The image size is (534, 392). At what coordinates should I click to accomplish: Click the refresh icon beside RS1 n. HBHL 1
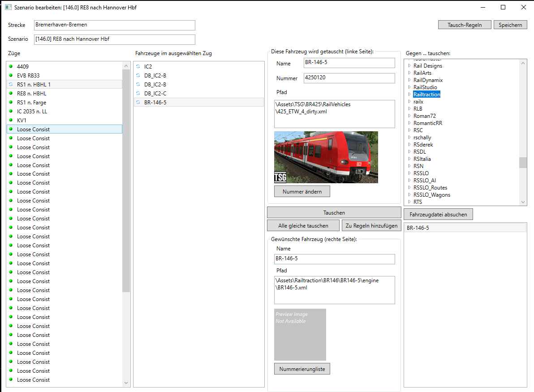point(11,84)
